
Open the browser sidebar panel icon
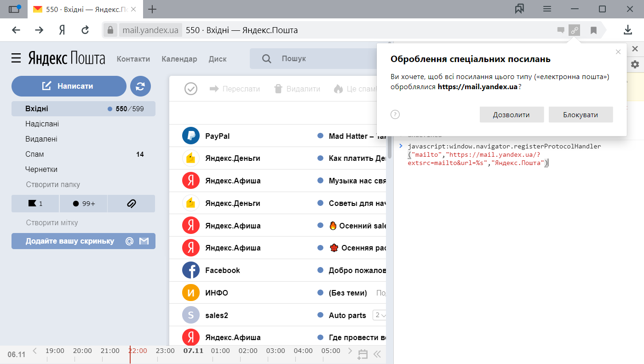14,9
